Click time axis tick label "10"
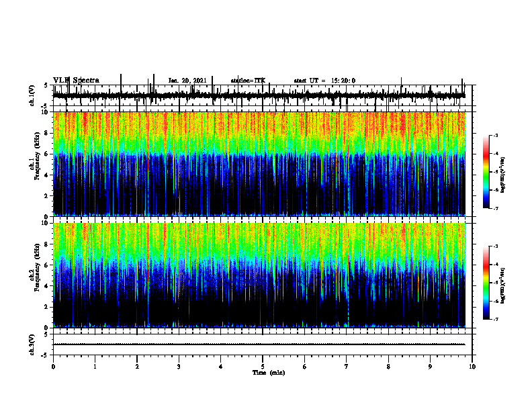532x411 pixels. point(472,367)
